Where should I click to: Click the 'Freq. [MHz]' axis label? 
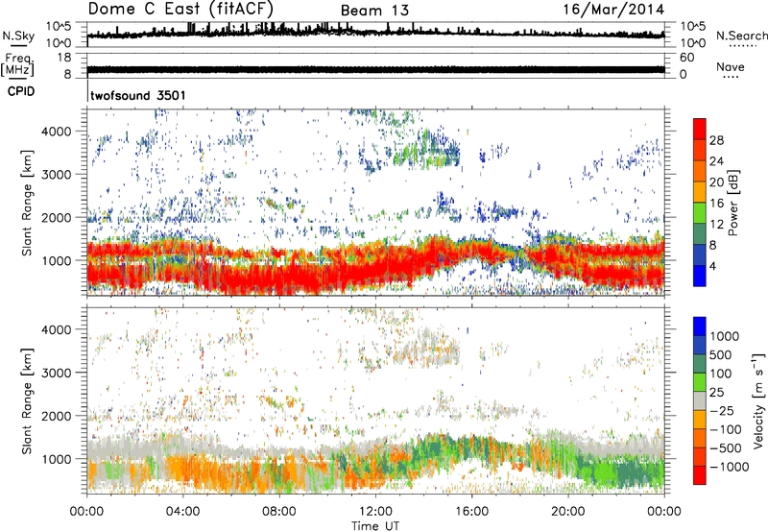click(x=18, y=64)
